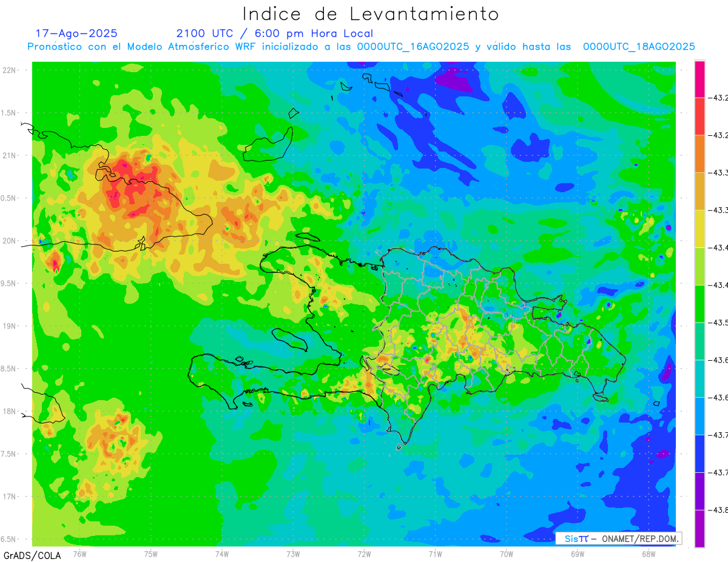The image size is (728, 562).
Task: Click "2100 UTC / 6:00 pm Hora Local"
Action: [x=275, y=33]
